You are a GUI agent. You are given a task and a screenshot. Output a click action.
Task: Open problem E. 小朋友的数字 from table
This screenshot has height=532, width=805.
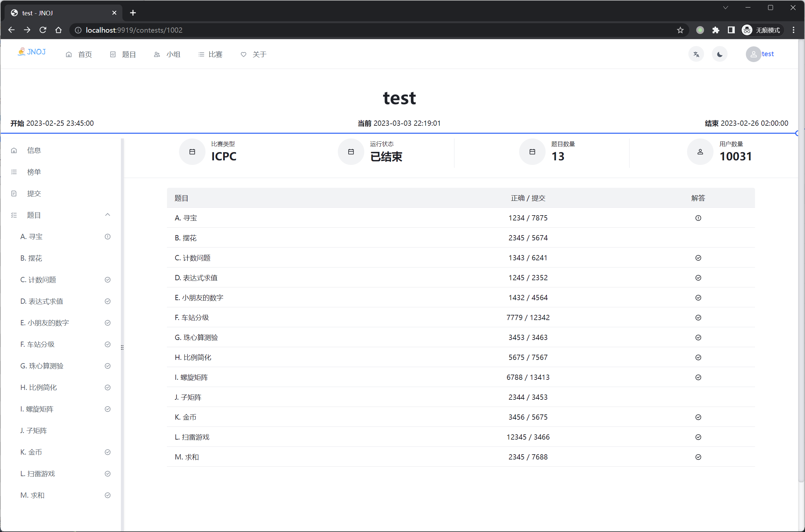199,298
